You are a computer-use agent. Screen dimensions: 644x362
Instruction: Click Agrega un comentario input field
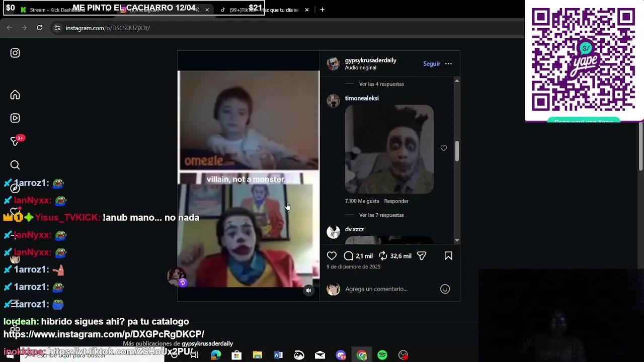390,289
